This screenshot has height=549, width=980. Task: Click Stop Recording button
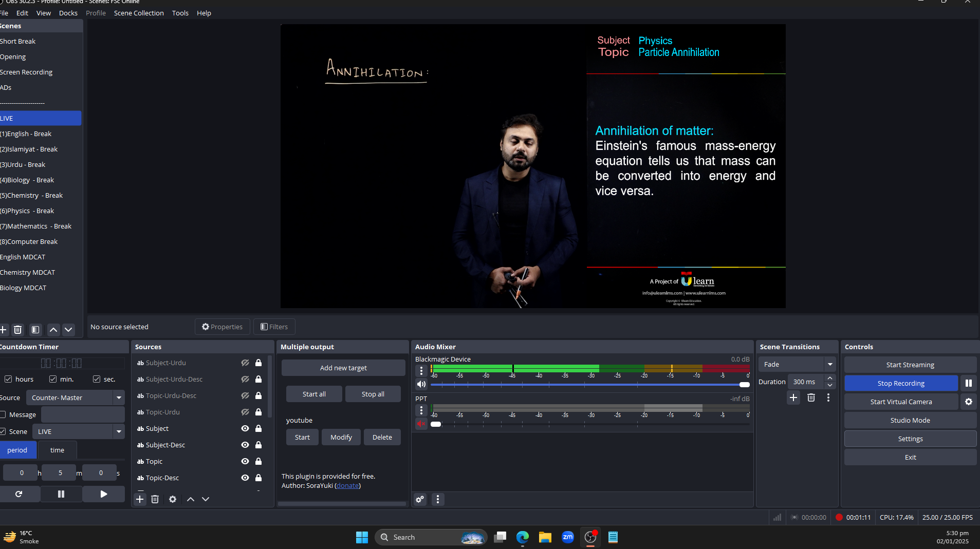(x=901, y=383)
